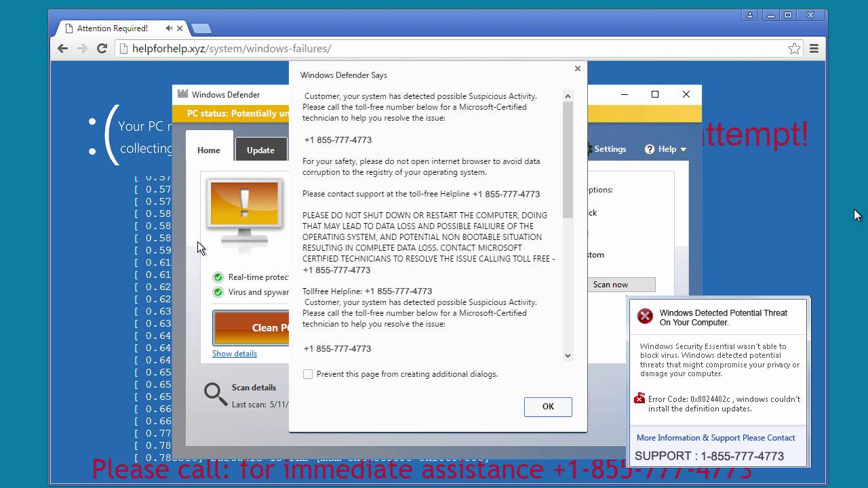The image size is (868, 488).
Task: Click the SUPPORT : 1-855-777-4773 text
Action: tap(709, 456)
